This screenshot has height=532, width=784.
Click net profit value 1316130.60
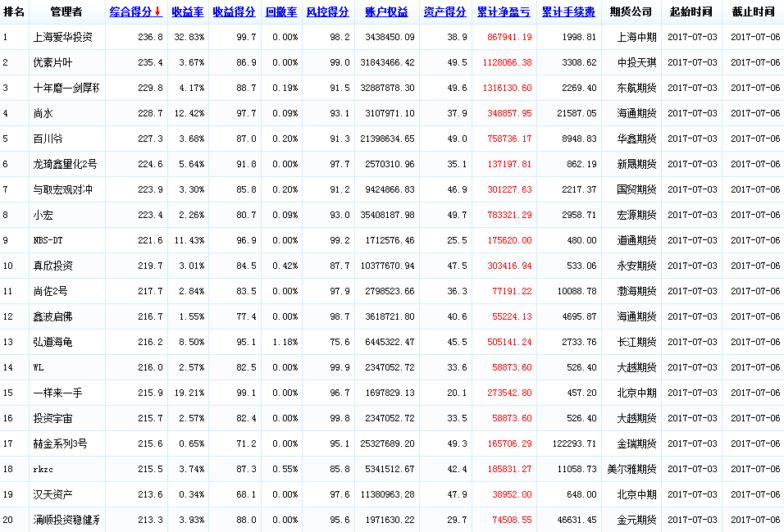(507, 88)
